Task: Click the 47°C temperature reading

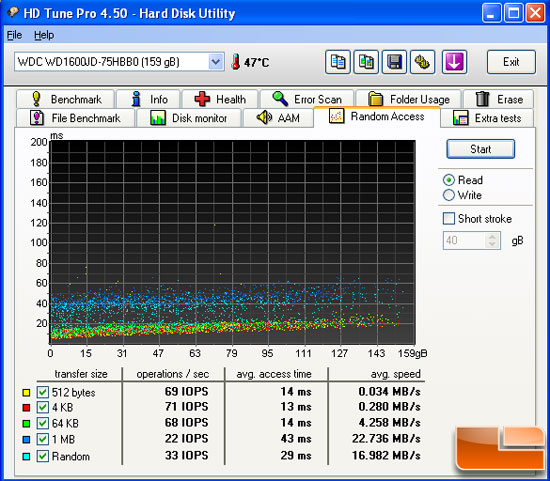Action: (257, 62)
